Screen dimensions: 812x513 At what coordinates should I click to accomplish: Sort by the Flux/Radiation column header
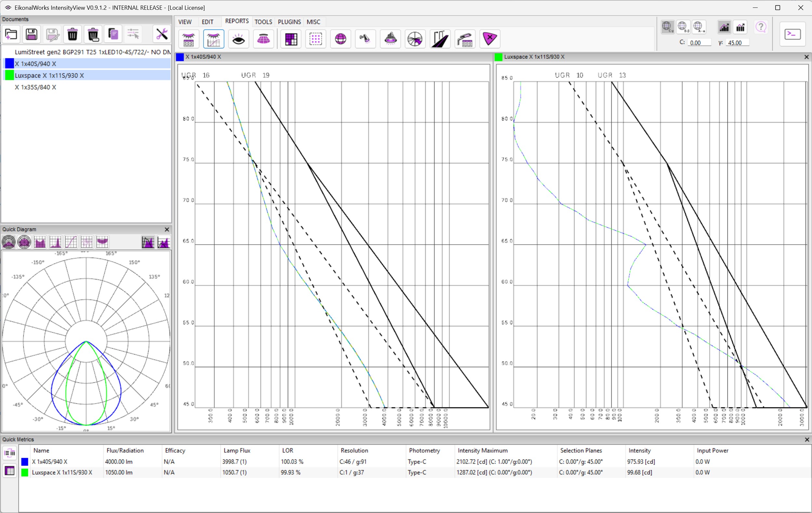133,450
